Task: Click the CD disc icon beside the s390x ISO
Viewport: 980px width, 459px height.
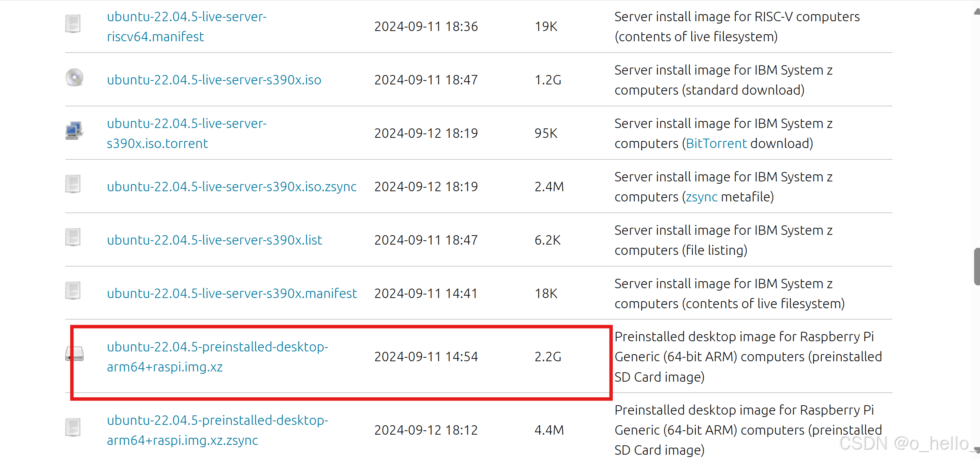Action: pos(73,77)
